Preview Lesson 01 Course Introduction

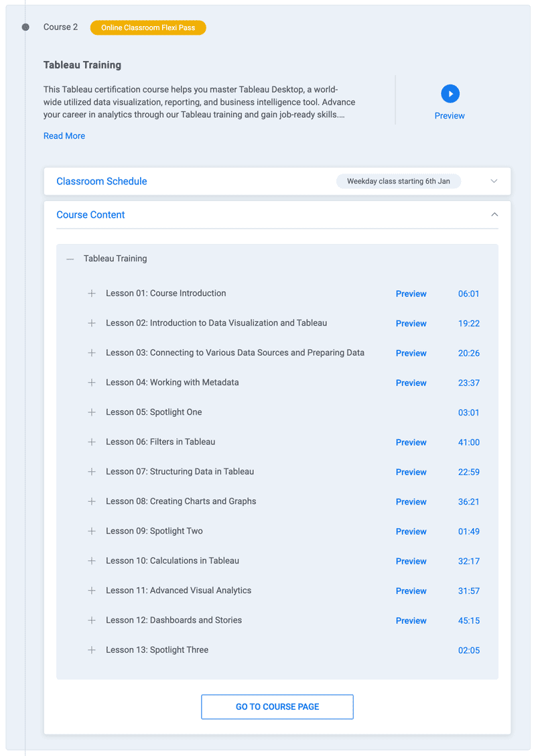click(411, 294)
